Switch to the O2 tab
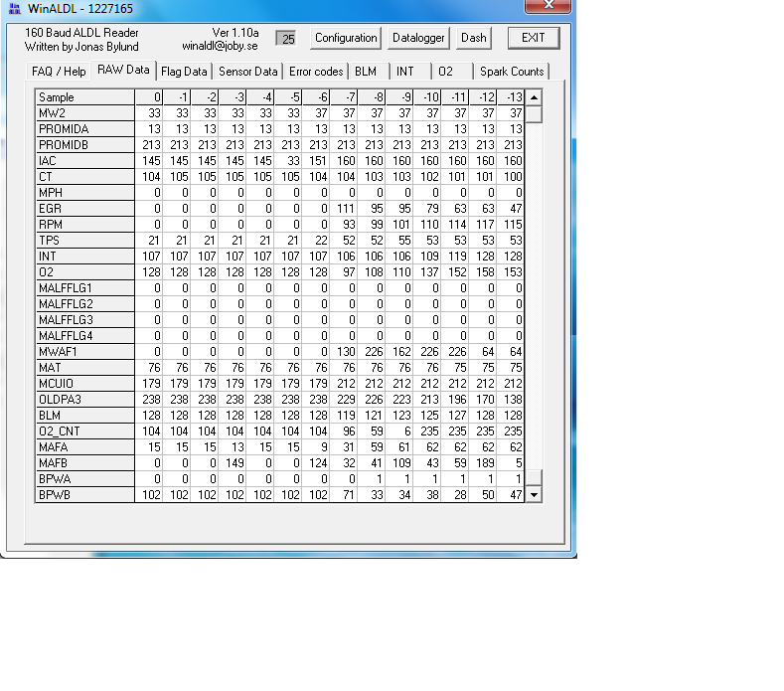 coord(446,72)
